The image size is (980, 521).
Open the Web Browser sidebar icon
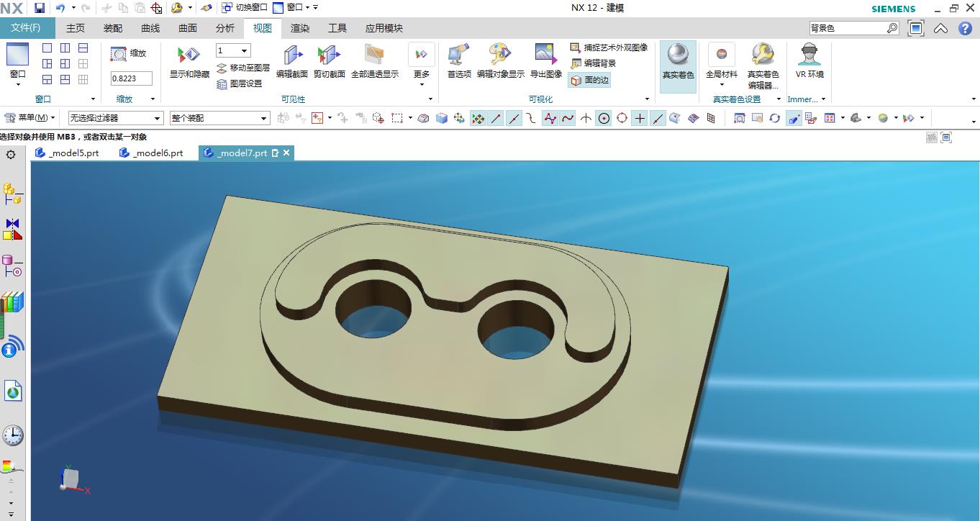click(12, 392)
